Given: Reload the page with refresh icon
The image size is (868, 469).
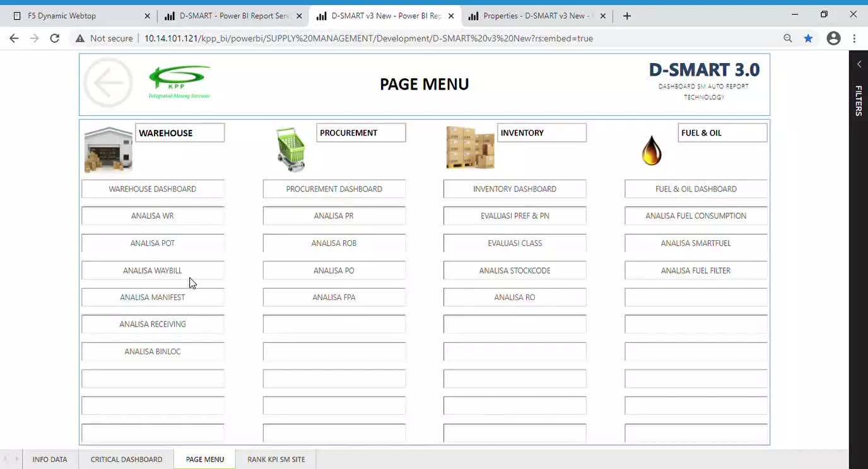Looking at the screenshot, I should click(55, 38).
